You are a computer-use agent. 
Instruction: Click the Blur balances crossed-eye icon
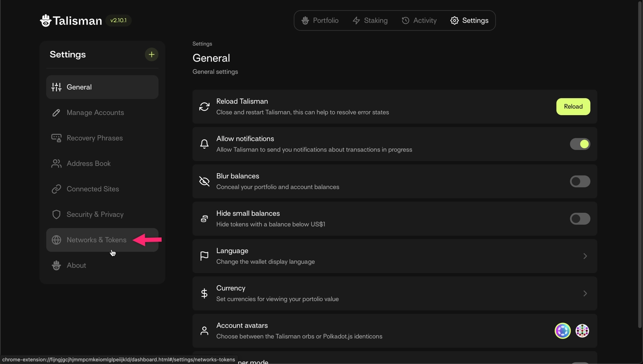(205, 181)
